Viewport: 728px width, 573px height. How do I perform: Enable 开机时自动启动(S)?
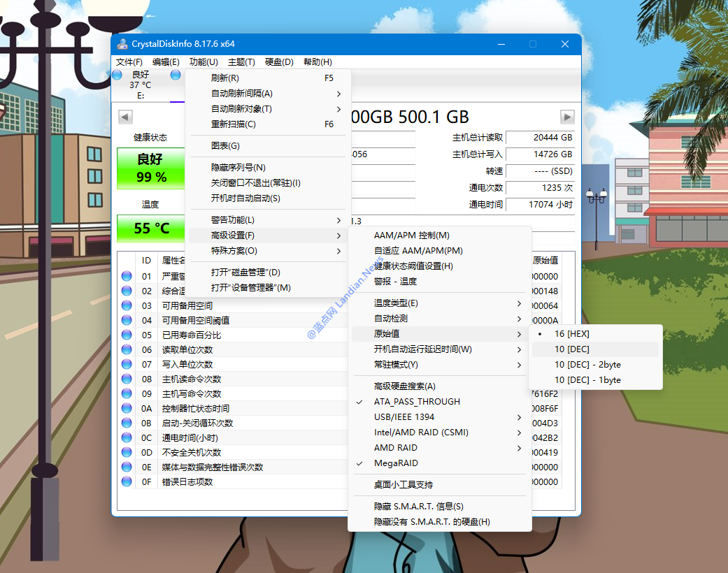(268, 198)
